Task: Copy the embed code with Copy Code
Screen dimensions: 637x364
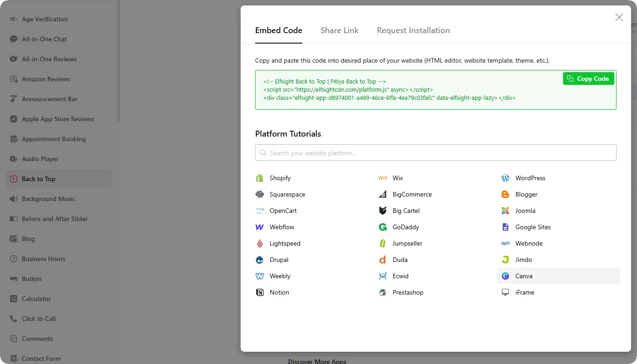Action: 588,79
